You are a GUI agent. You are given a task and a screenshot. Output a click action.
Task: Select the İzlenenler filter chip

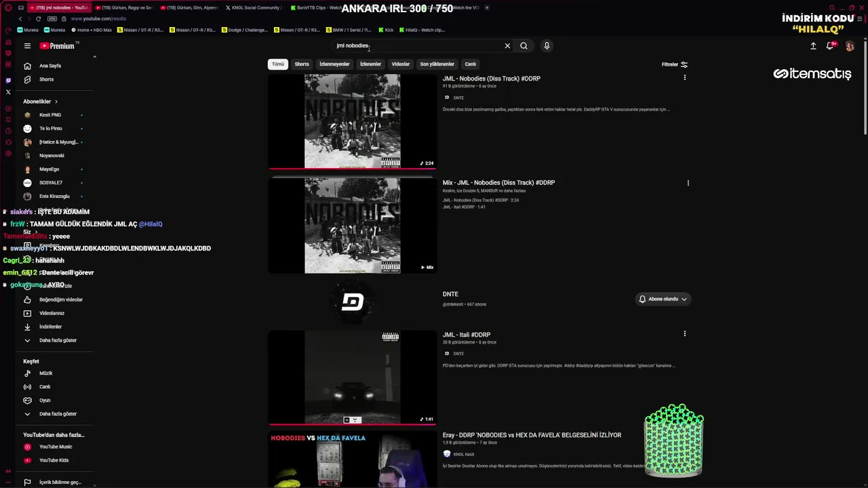370,64
